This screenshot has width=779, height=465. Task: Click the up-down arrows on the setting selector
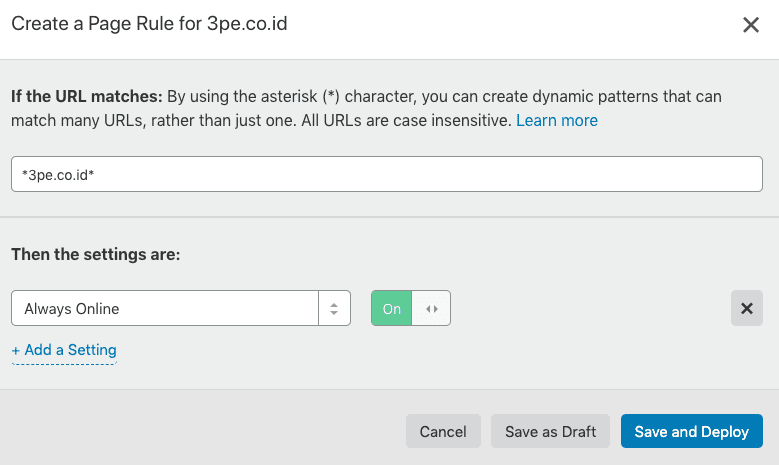334,309
